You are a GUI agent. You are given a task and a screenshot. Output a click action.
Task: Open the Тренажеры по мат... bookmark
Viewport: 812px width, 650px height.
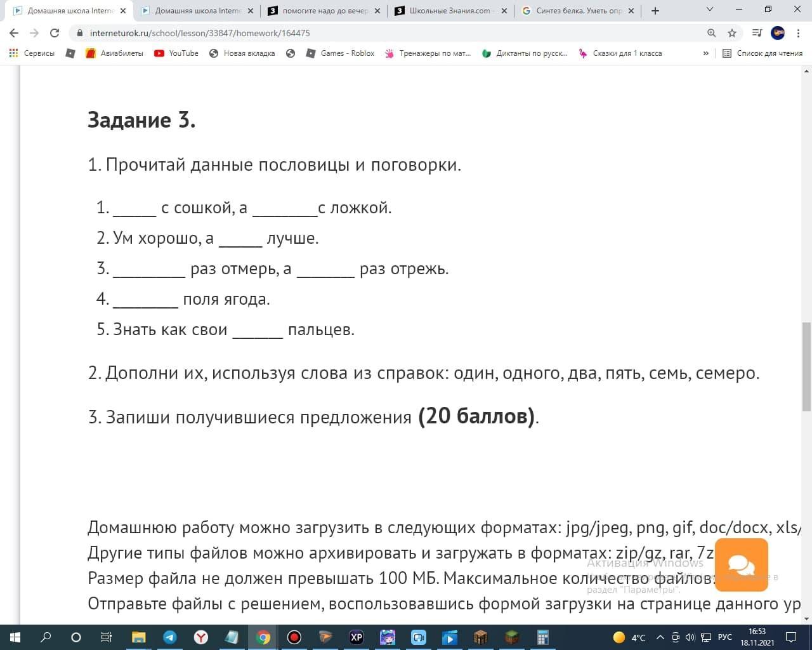click(x=428, y=53)
